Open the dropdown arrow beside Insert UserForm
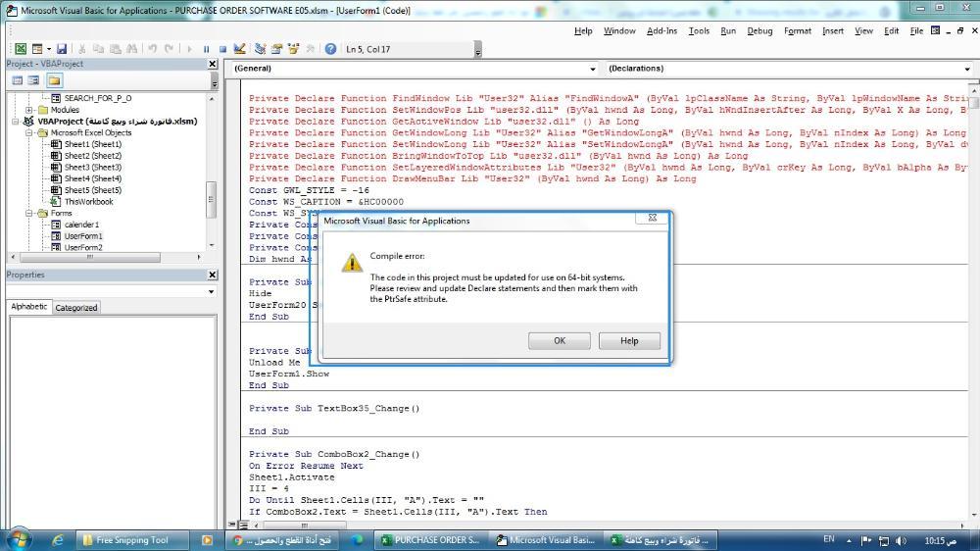 [x=49, y=49]
